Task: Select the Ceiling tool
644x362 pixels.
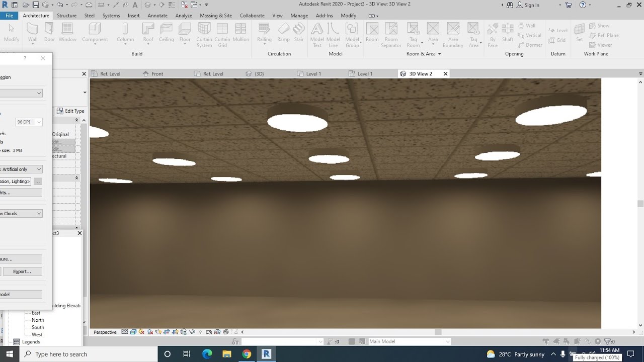Action: pos(167,33)
